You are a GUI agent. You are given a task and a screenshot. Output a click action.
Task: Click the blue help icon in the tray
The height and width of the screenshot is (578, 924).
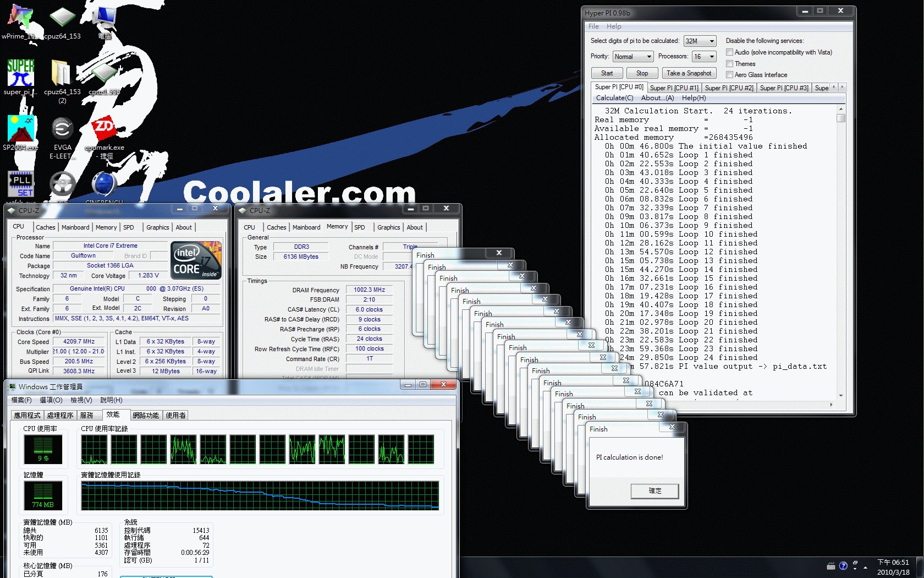tap(843, 566)
